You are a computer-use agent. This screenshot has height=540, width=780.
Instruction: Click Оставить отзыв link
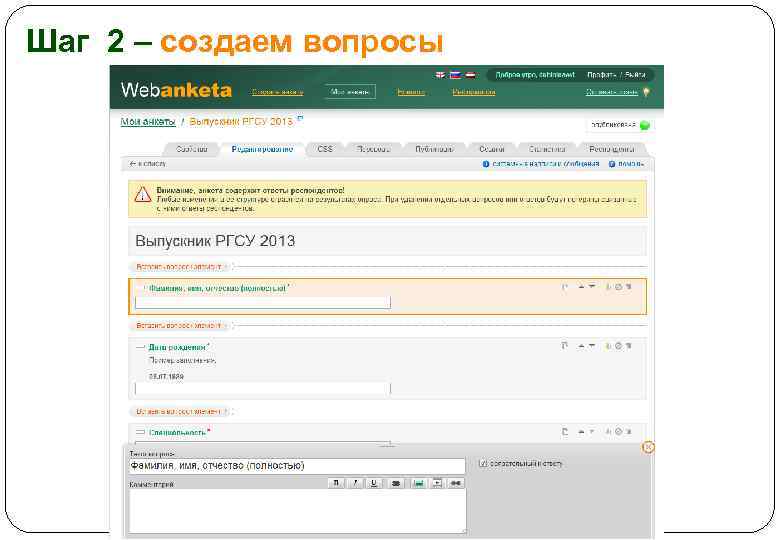[x=612, y=92]
